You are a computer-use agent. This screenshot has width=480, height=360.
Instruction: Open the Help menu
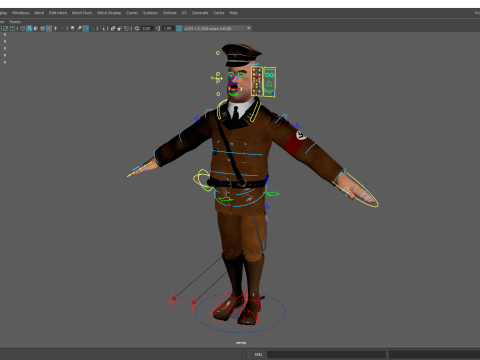pyautogui.click(x=233, y=13)
